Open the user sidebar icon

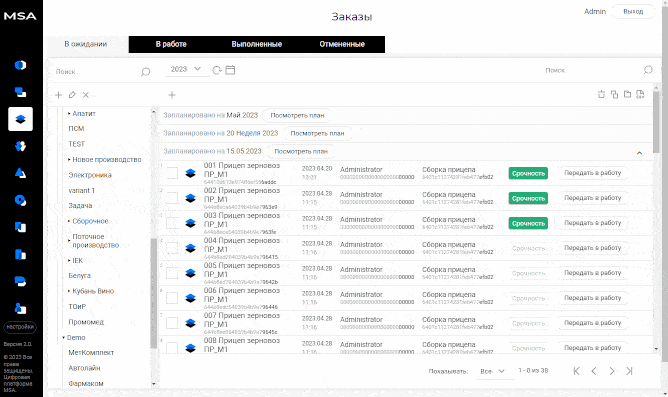tap(20, 308)
